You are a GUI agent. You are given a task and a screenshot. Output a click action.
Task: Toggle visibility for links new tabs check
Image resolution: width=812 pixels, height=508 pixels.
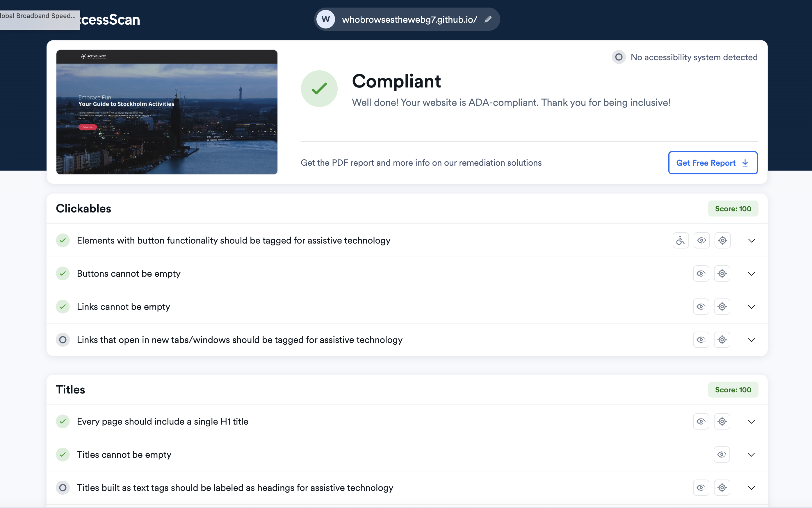coord(701,339)
